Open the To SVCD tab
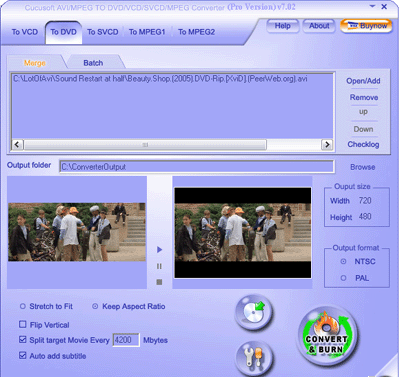 coord(103,32)
